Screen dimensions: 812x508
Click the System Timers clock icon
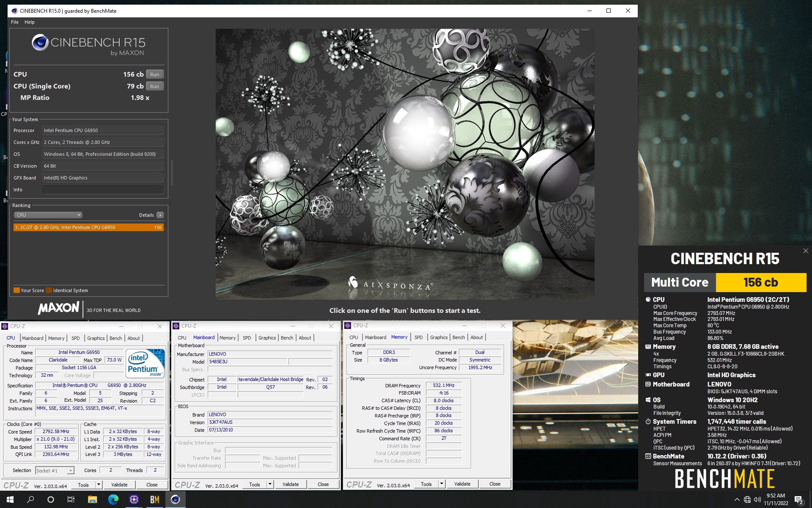[x=648, y=422]
